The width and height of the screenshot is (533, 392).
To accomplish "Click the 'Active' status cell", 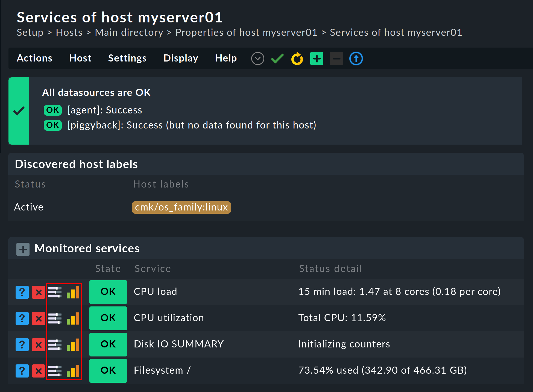I will 29,207.
